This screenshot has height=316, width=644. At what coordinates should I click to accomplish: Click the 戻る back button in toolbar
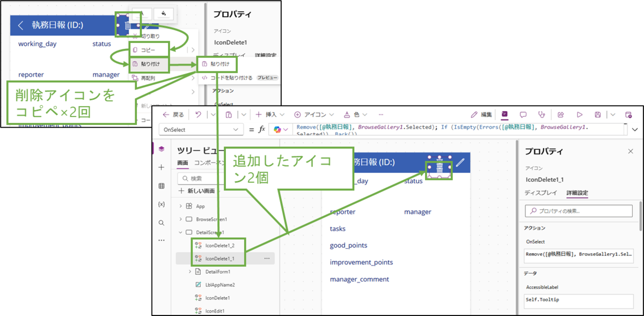[173, 114]
